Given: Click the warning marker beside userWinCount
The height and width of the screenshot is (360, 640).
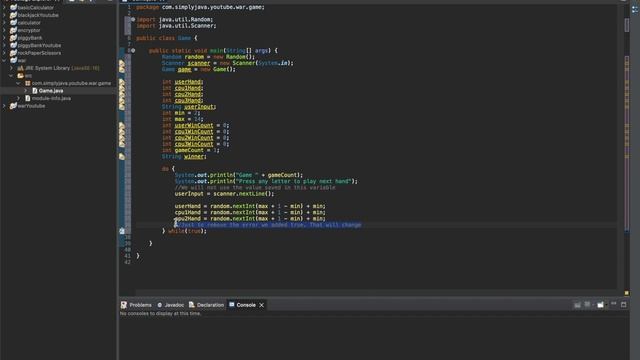Looking at the screenshot, I should pyautogui.click(x=122, y=126).
